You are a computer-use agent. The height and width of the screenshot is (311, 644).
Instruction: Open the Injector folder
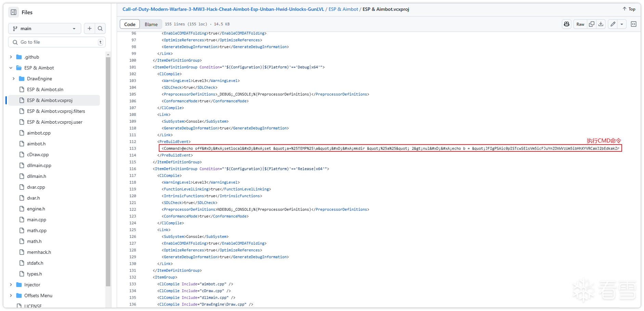(32, 285)
